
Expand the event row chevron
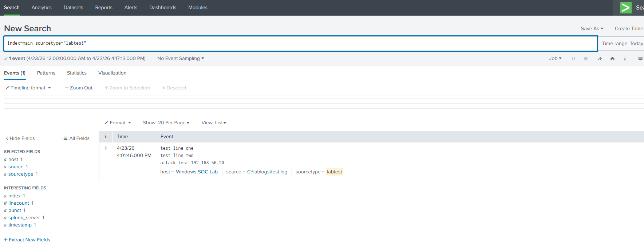106,148
